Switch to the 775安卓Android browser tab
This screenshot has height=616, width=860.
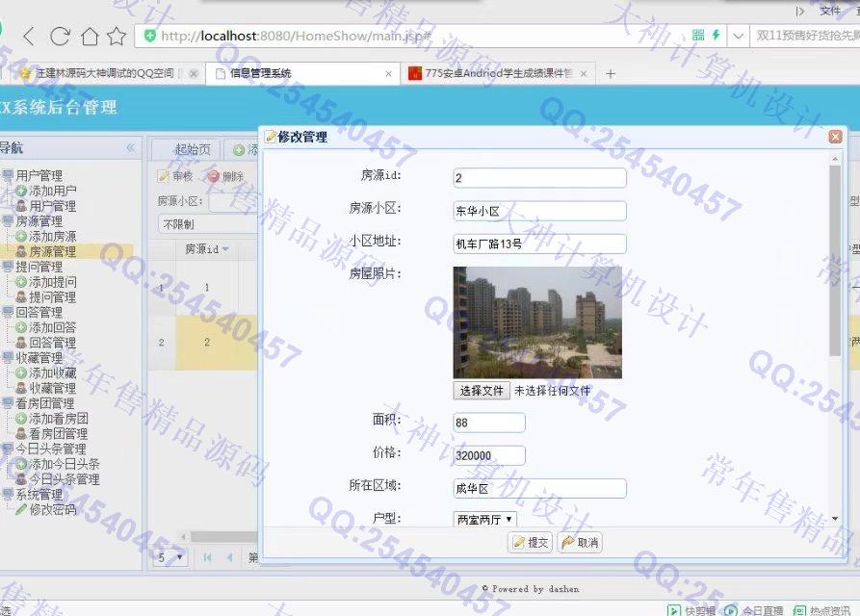[x=498, y=73]
